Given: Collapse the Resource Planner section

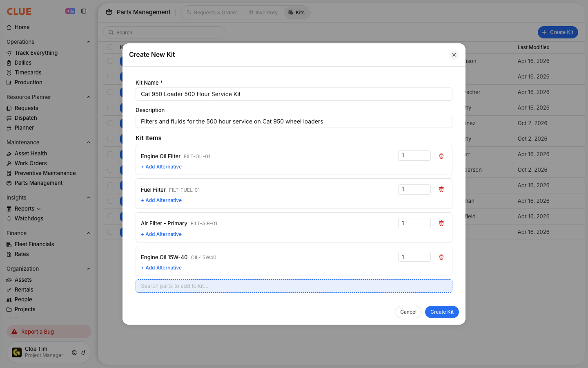Looking at the screenshot, I should (x=89, y=97).
